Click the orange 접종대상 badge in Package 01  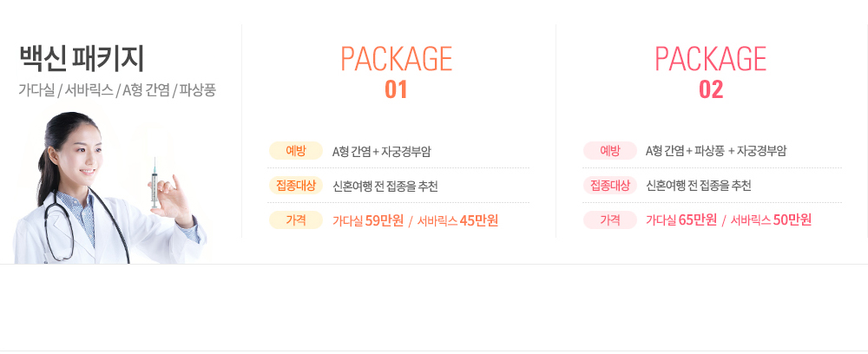pos(296,186)
